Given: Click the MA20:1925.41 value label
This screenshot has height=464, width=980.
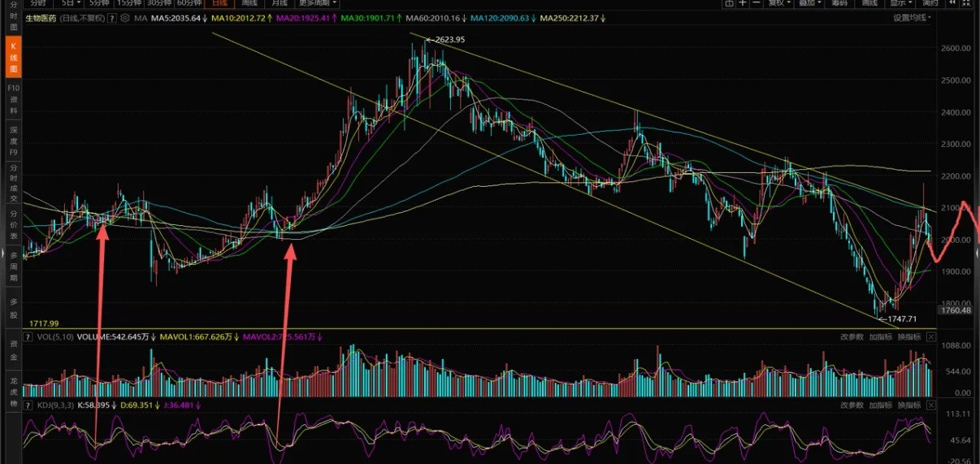Looking at the screenshot, I should click(303, 18).
